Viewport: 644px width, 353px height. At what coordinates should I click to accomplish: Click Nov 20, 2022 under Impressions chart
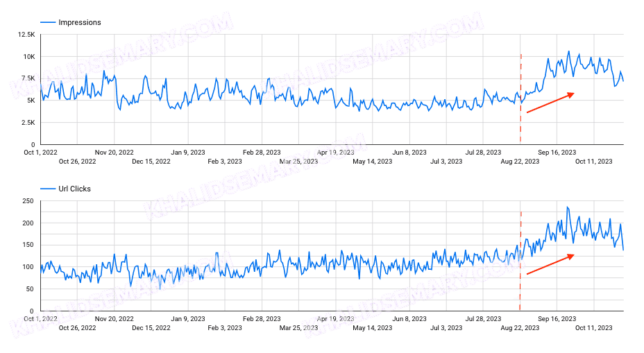(x=115, y=153)
